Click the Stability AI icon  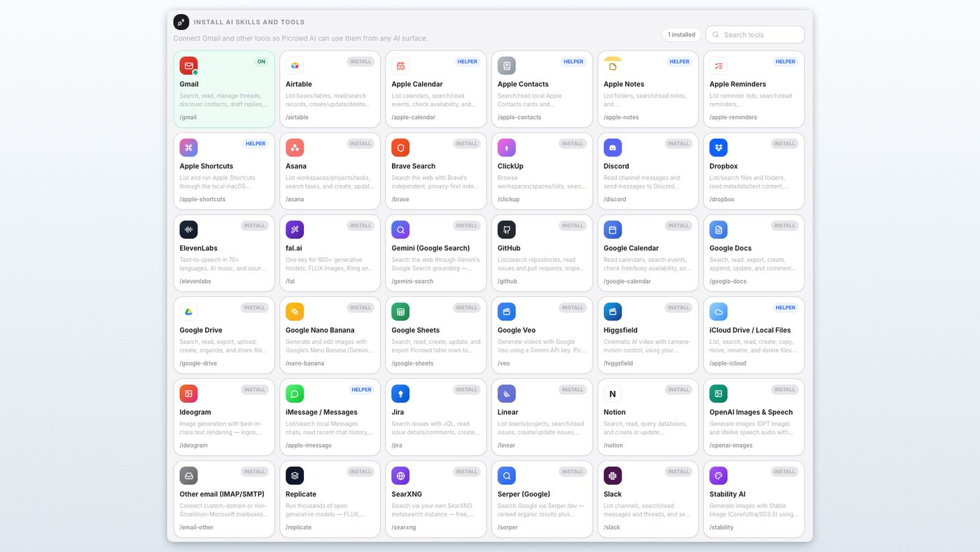(x=718, y=476)
